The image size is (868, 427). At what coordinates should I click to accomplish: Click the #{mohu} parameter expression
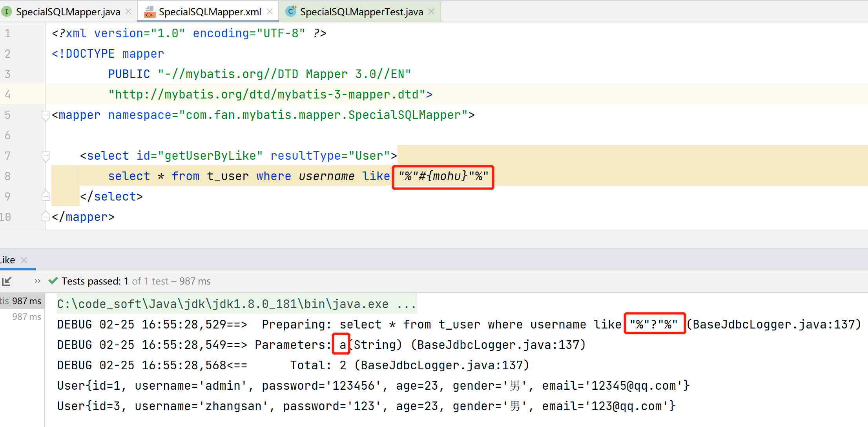443,176
